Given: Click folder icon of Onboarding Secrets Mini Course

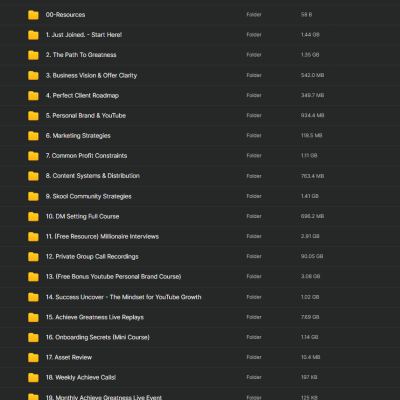Looking at the screenshot, I should pos(33,338).
